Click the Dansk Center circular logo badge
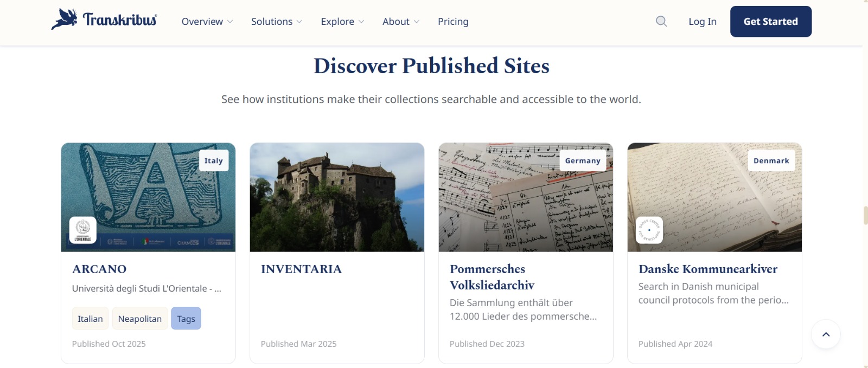Image resolution: width=868 pixels, height=368 pixels. pos(649,230)
